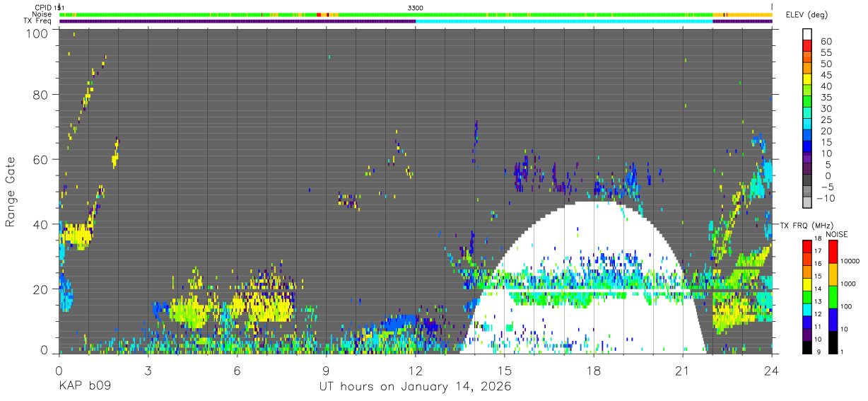Select the cyan segment of TX FRQ color bar
This screenshot has width=868, height=401.
(807, 308)
